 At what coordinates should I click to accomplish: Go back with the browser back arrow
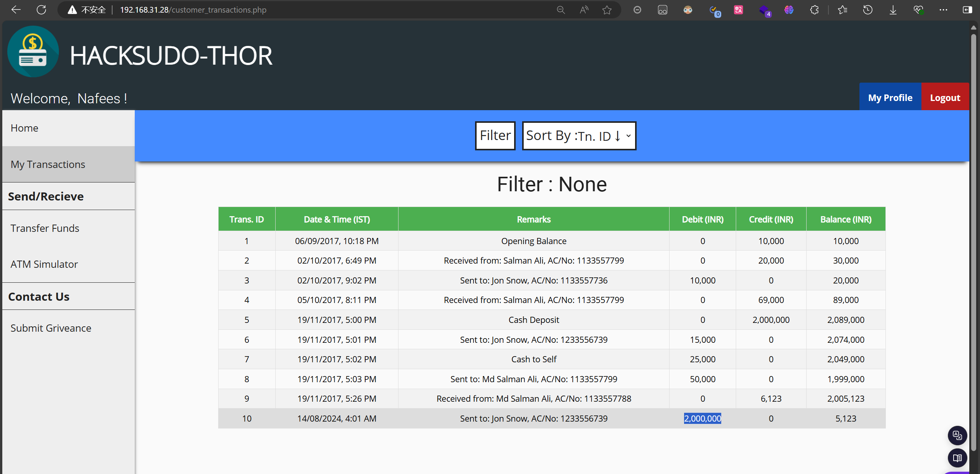coord(16,10)
